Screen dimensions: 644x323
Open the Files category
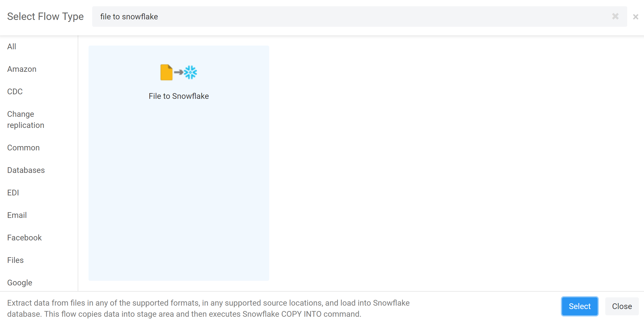coord(15,260)
